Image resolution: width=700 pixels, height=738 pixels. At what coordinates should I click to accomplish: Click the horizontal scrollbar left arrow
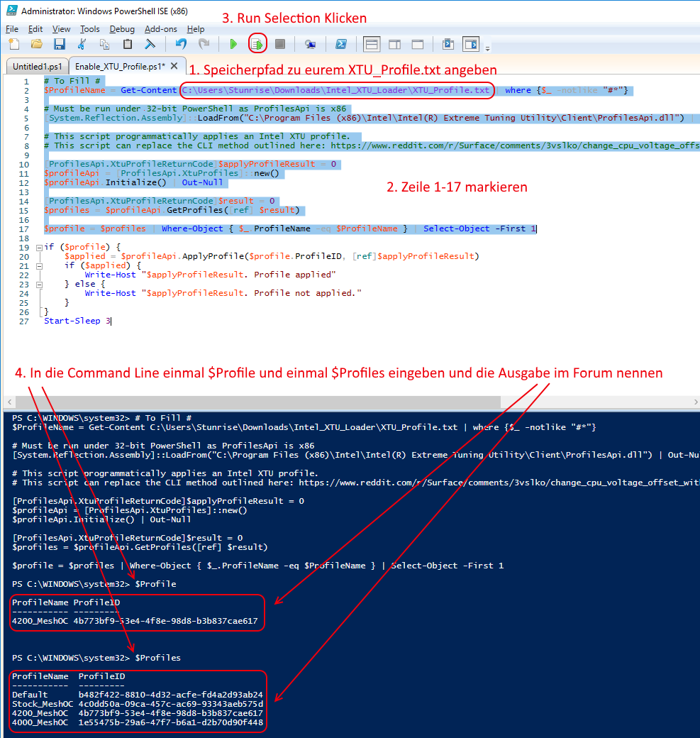pyautogui.click(x=9, y=402)
